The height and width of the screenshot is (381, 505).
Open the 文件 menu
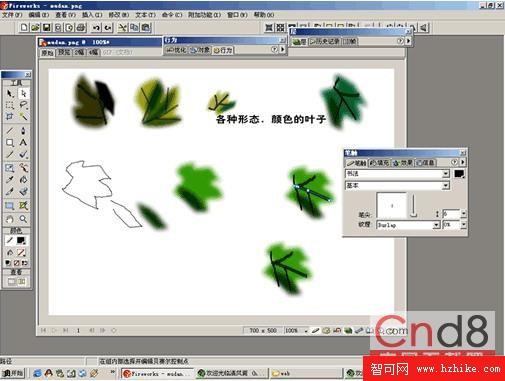pos(12,15)
